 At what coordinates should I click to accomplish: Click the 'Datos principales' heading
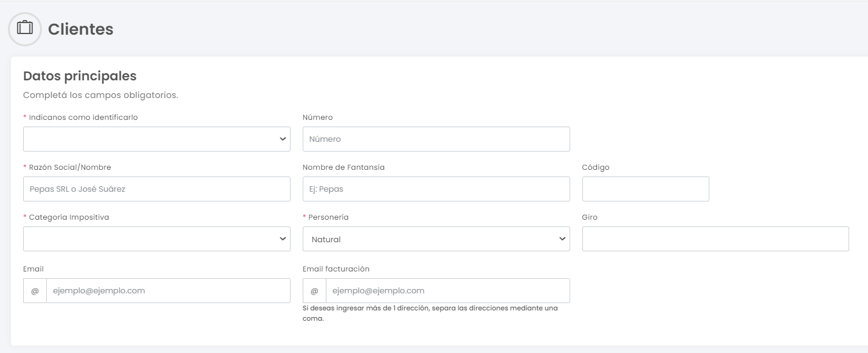tap(80, 76)
